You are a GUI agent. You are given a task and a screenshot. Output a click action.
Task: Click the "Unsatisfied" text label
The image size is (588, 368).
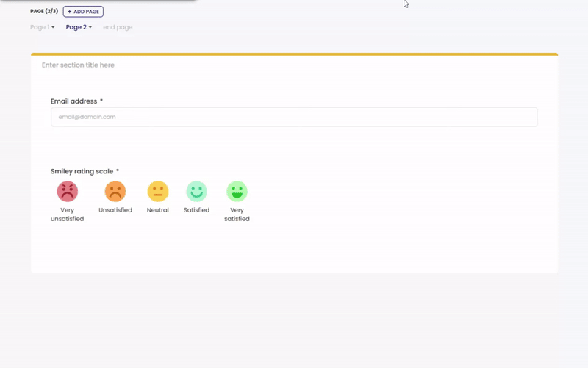coord(115,210)
